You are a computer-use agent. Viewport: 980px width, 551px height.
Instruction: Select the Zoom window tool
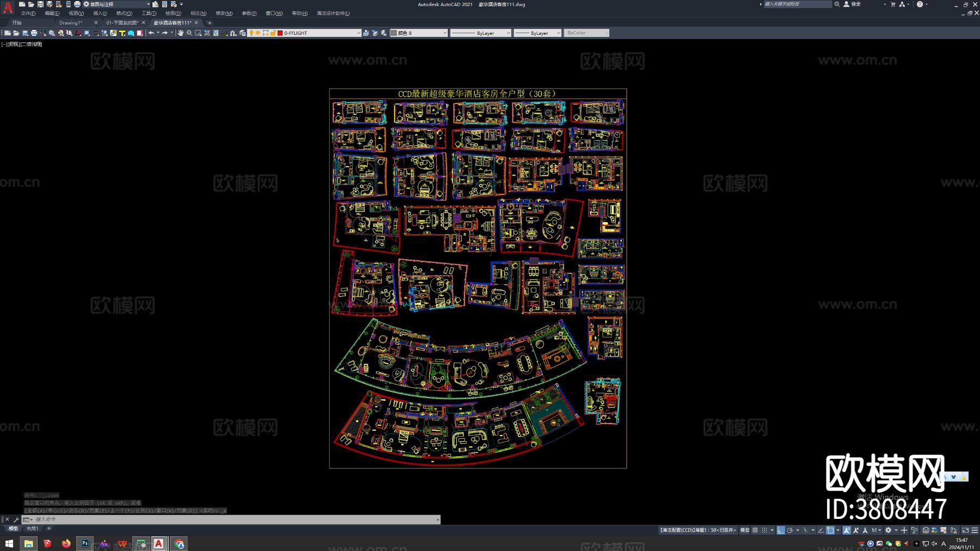coord(198,33)
